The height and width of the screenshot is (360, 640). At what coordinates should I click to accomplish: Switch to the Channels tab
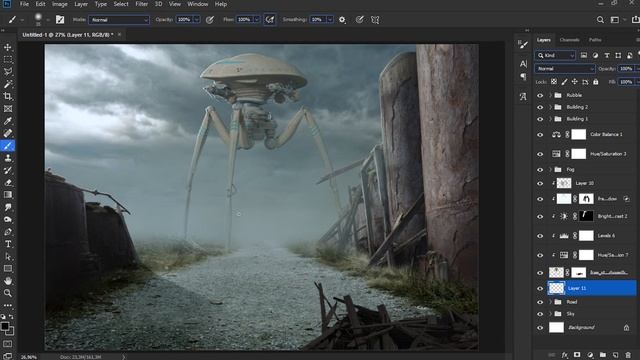tap(569, 40)
